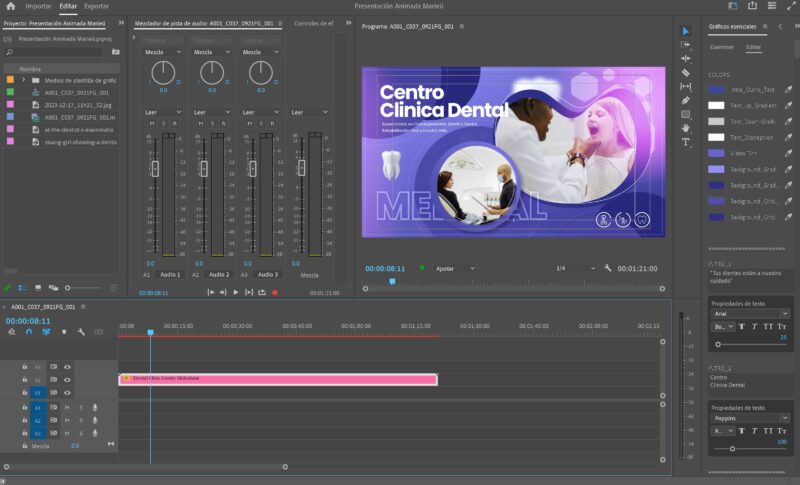Select the Ripple Edit tool
The image size is (800, 485).
tap(686, 59)
